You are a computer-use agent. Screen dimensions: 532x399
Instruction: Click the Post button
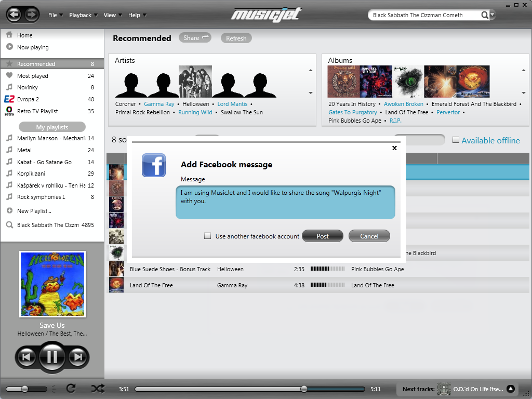click(x=322, y=236)
